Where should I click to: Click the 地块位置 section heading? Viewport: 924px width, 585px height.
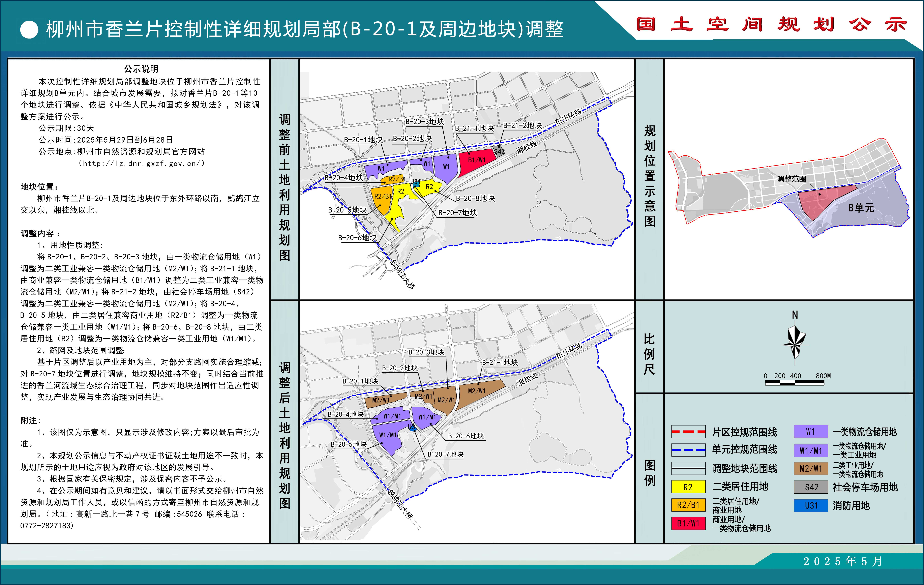pos(39,187)
